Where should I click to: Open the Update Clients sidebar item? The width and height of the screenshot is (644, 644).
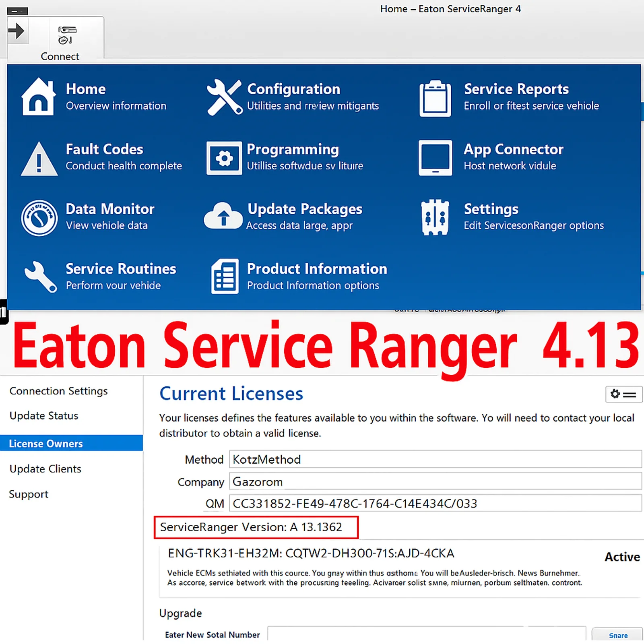45,469
